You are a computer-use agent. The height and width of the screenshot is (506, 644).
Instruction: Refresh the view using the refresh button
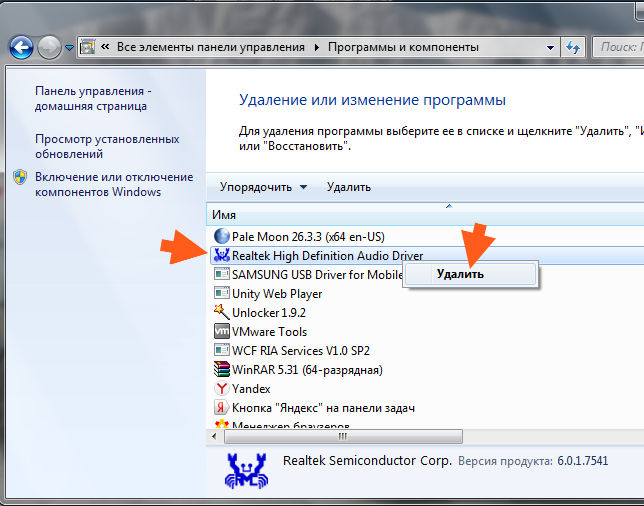coord(573,48)
